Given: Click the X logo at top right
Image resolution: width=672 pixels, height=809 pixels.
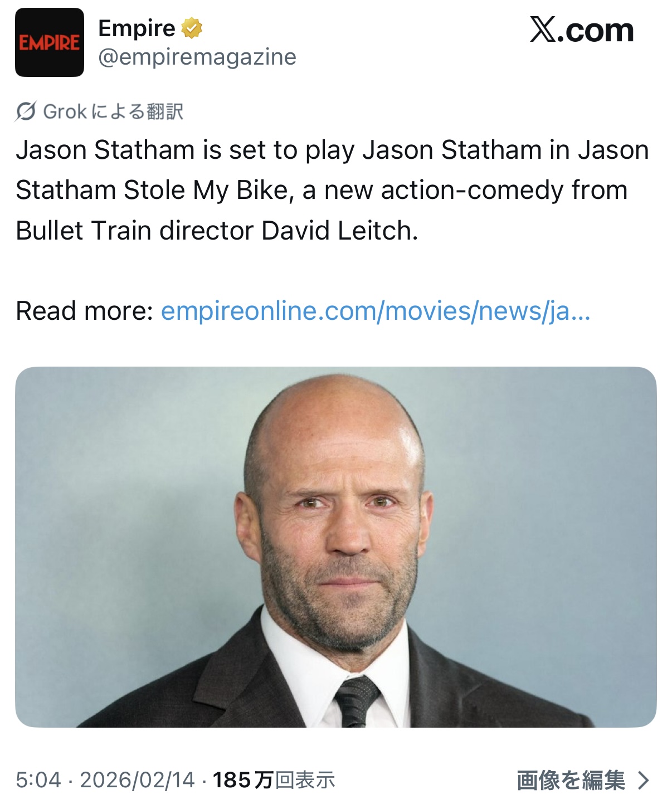Looking at the screenshot, I should pyautogui.click(x=543, y=30).
